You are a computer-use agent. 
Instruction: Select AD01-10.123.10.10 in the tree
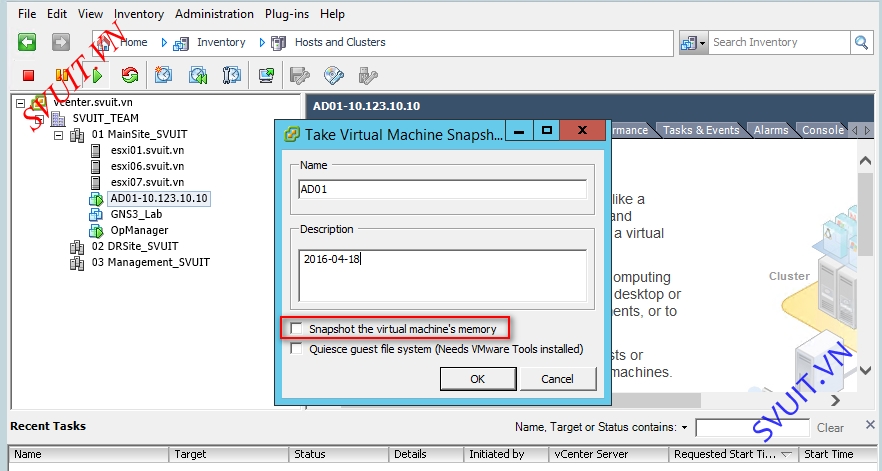click(x=159, y=199)
